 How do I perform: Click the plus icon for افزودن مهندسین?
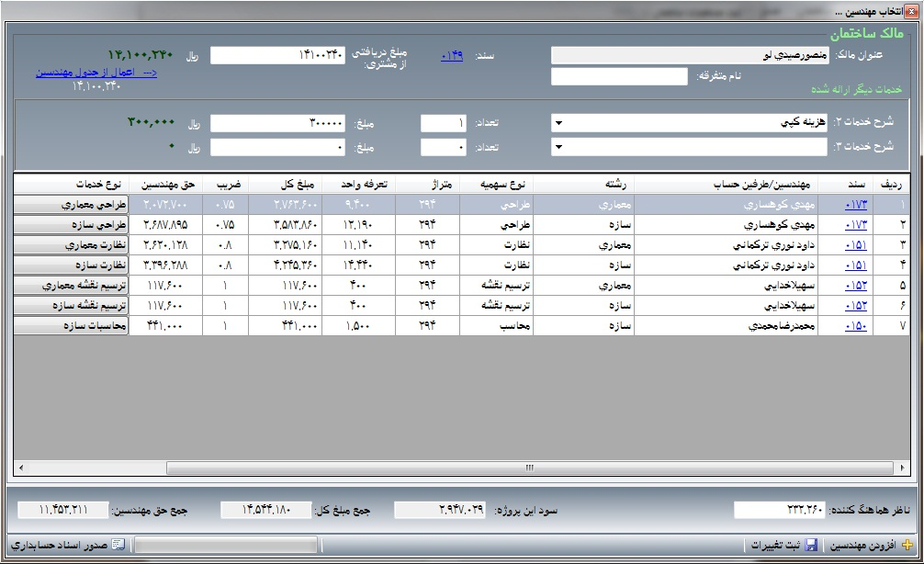(x=907, y=546)
